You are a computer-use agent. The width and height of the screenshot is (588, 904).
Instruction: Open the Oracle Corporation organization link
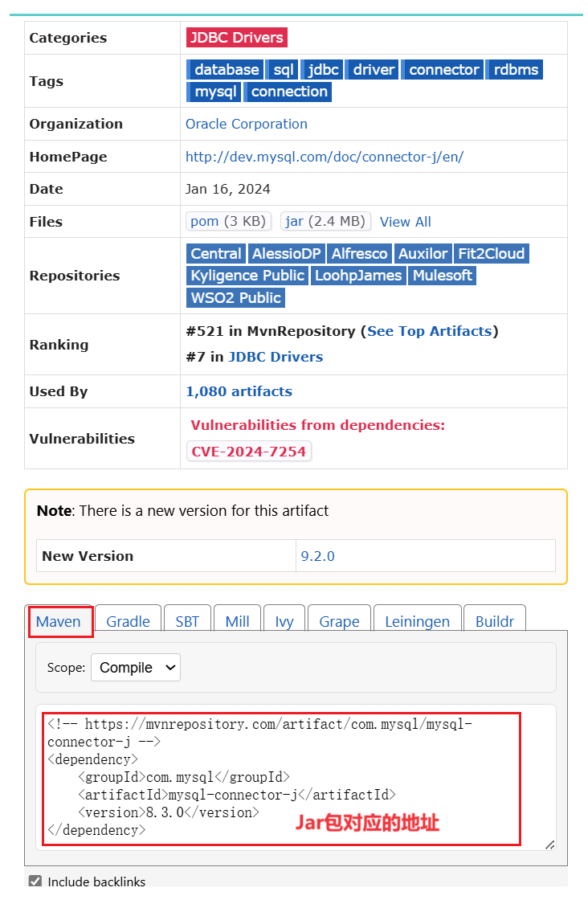point(246,124)
